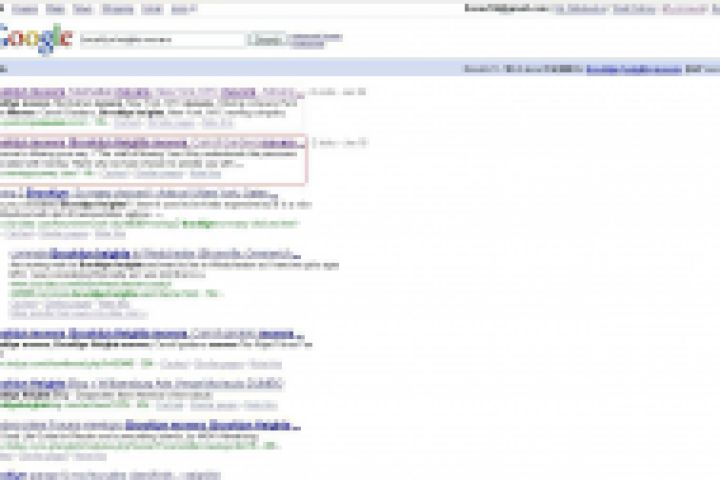Screen dimensions: 720x480
Task: Open the first search result's purple title
Action: pyautogui.click(x=152, y=93)
